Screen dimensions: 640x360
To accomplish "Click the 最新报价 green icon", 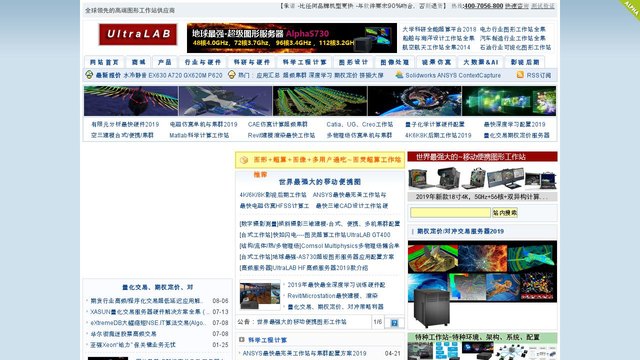I will [x=89, y=75].
